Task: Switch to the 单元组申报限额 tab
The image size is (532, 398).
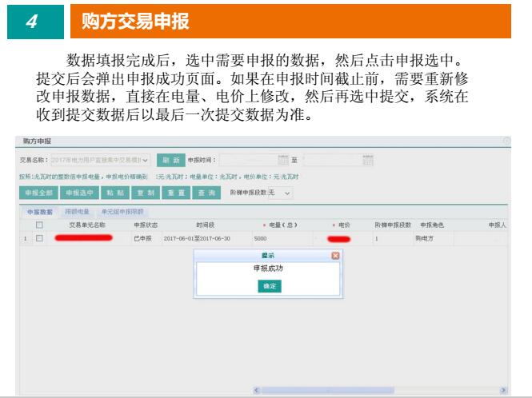Action: (122, 212)
